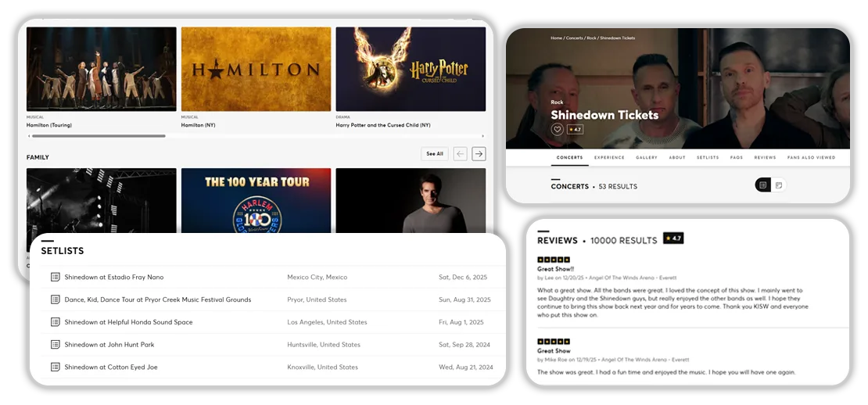The image size is (868, 405).
Task: Switch concerts to calendar view
Action: pos(779,185)
